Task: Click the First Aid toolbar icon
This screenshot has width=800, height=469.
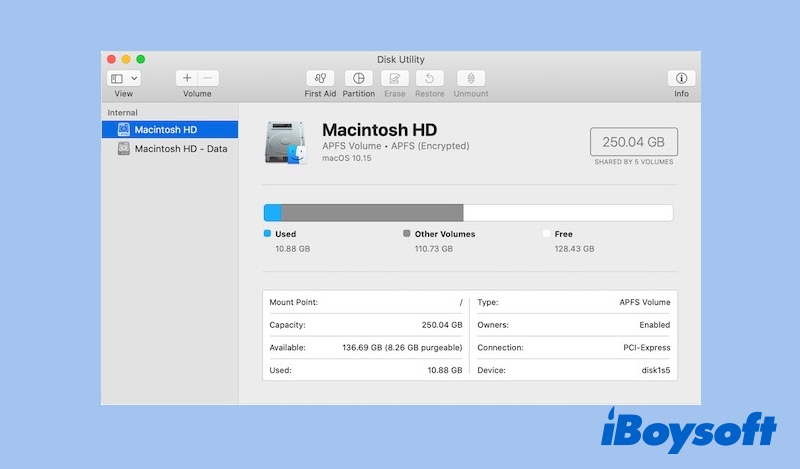Action: pos(320,78)
